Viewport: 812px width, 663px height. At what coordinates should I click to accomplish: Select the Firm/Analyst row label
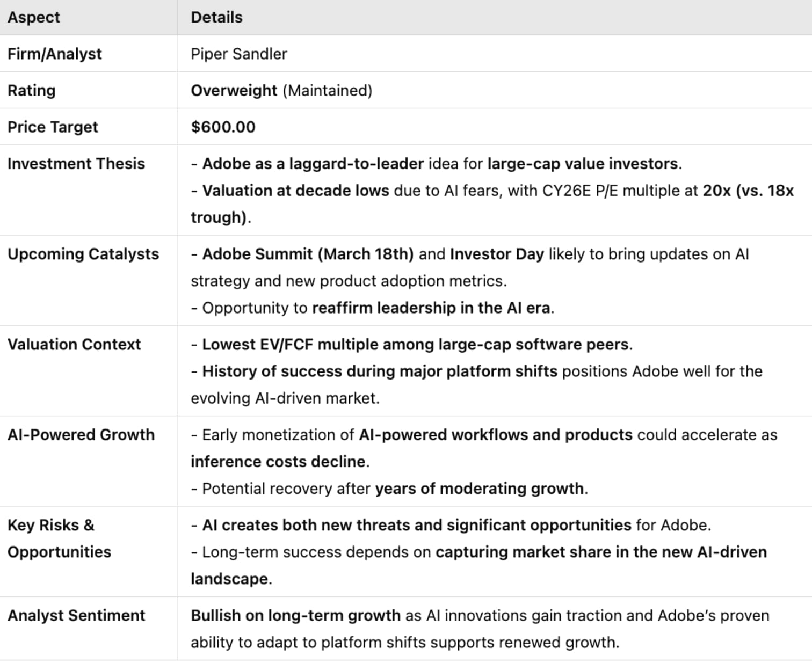(55, 54)
